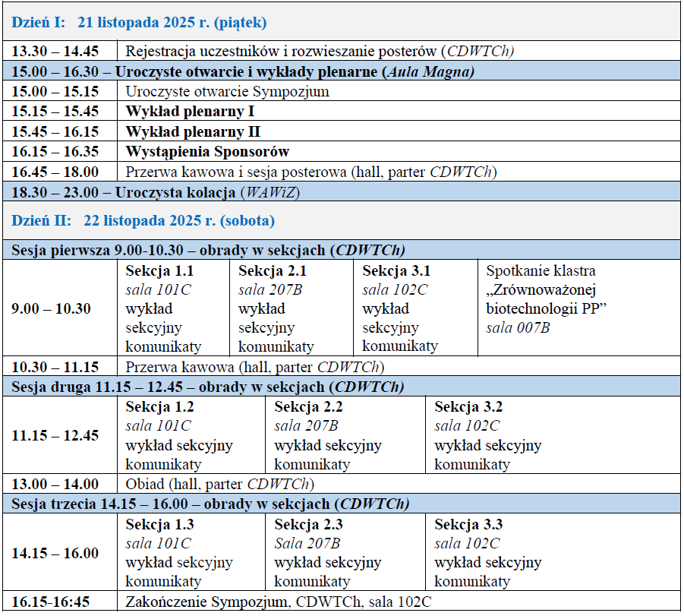Click the "Sekcja 3.3" title
This screenshot has width=684, height=616.
(x=468, y=524)
